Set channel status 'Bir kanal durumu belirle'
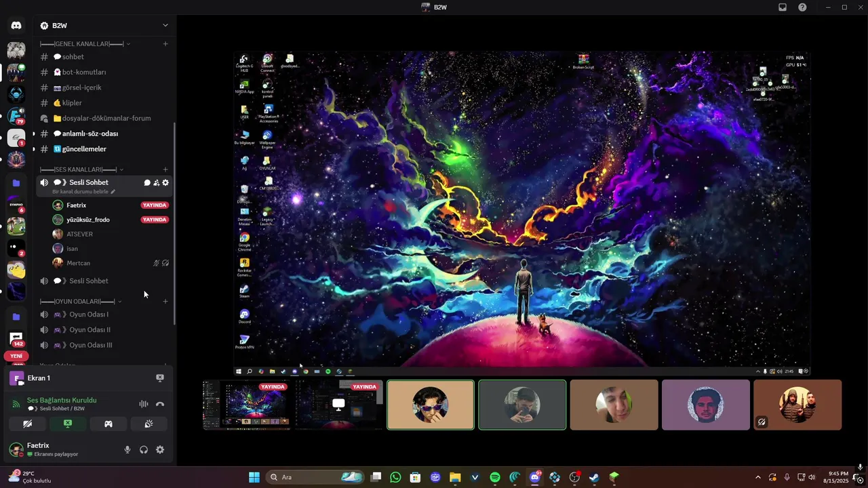This screenshot has width=868, height=488. click(84, 192)
